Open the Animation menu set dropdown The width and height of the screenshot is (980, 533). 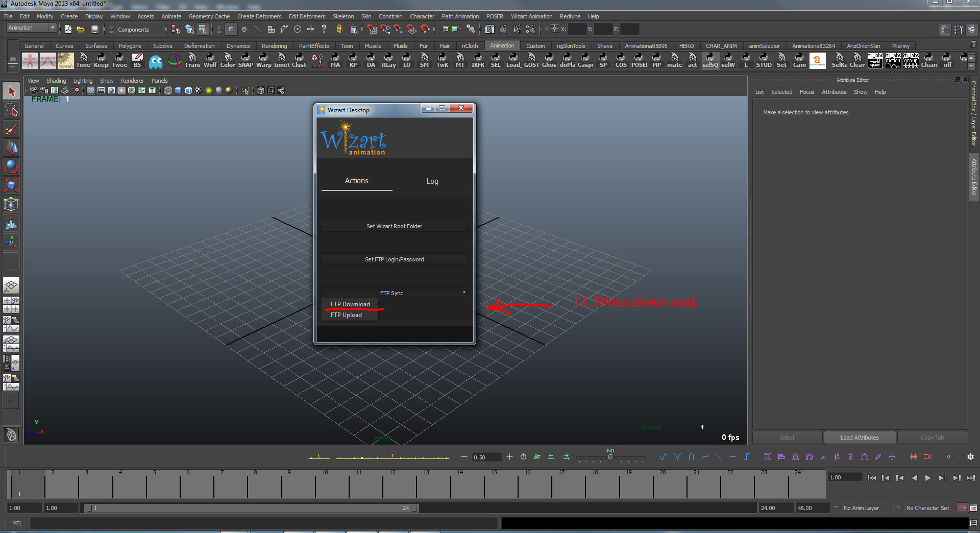(x=32, y=28)
